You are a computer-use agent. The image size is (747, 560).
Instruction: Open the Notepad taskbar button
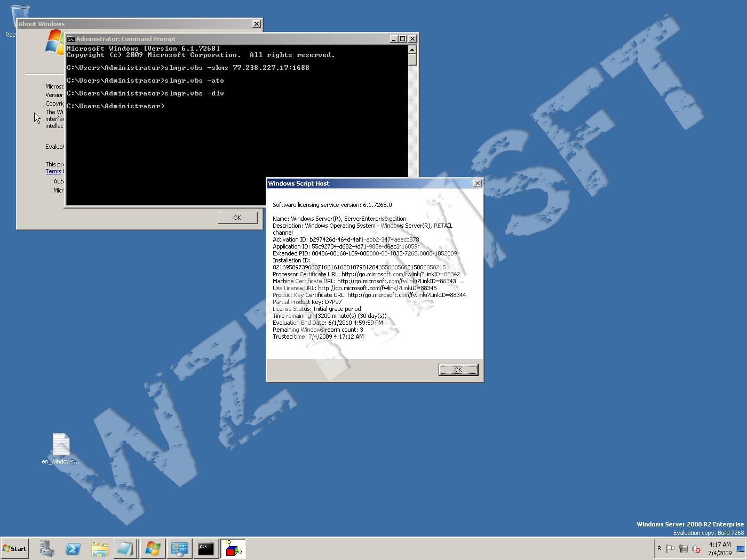pos(125,548)
